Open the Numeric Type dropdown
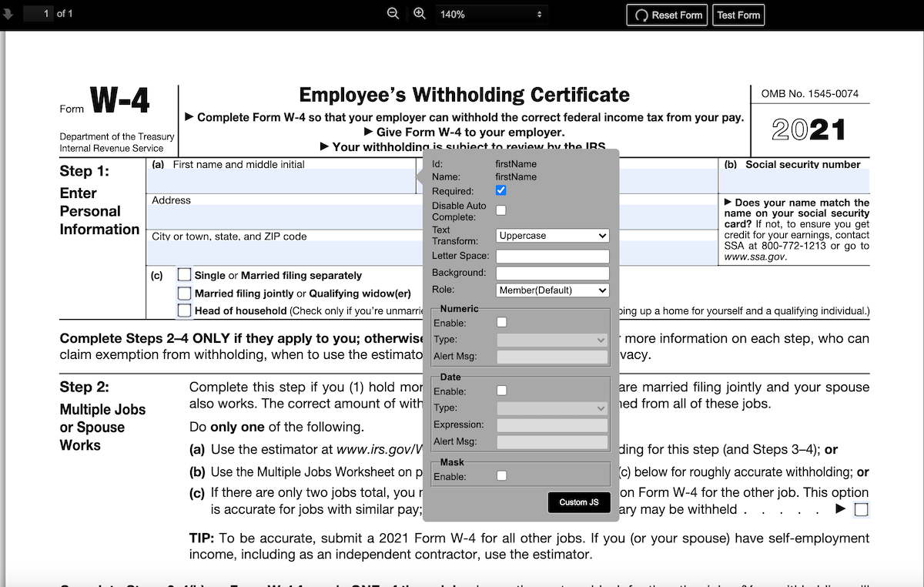This screenshot has height=587, width=924. [x=553, y=340]
